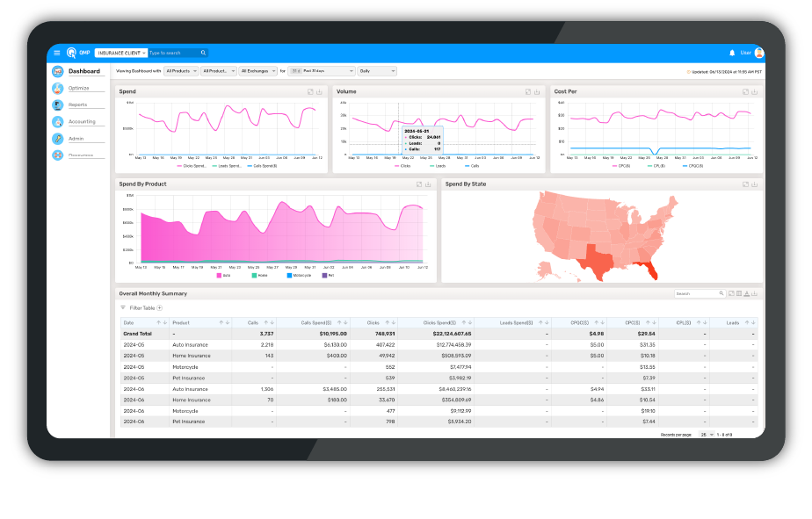Toggle Clicks Spend series in Spend legend
812x519 pixels.
(x=192, y=165)
